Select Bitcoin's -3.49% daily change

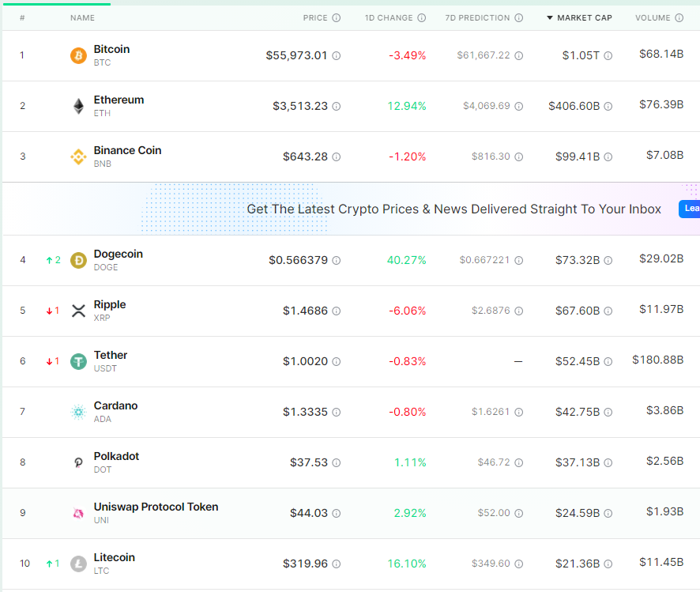[407, 56]
